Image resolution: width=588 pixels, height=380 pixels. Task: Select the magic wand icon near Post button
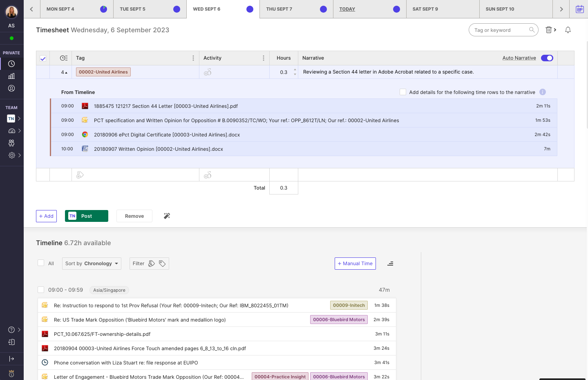pyautogui.click(x=167, y=216)
